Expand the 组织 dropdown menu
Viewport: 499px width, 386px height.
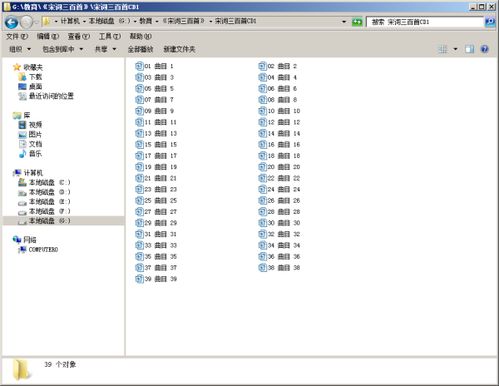20,49
